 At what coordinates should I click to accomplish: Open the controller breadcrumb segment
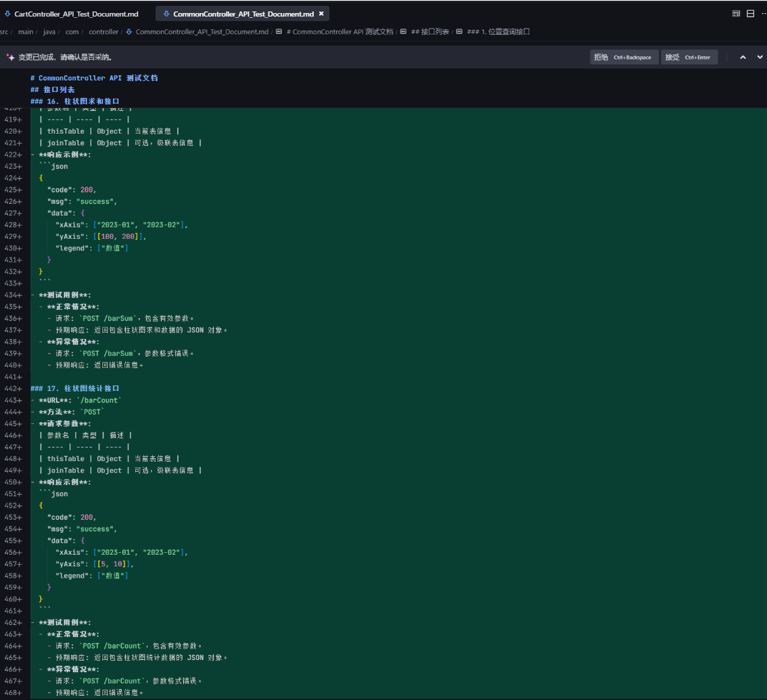pos(104,31)
